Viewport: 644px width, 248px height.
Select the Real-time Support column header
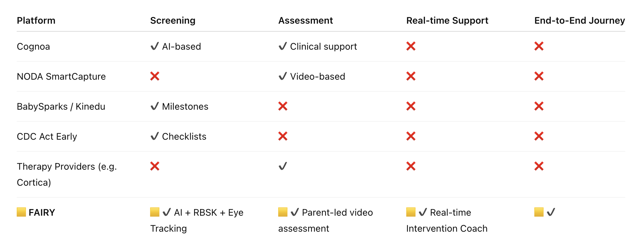click(x=447, y=21)
